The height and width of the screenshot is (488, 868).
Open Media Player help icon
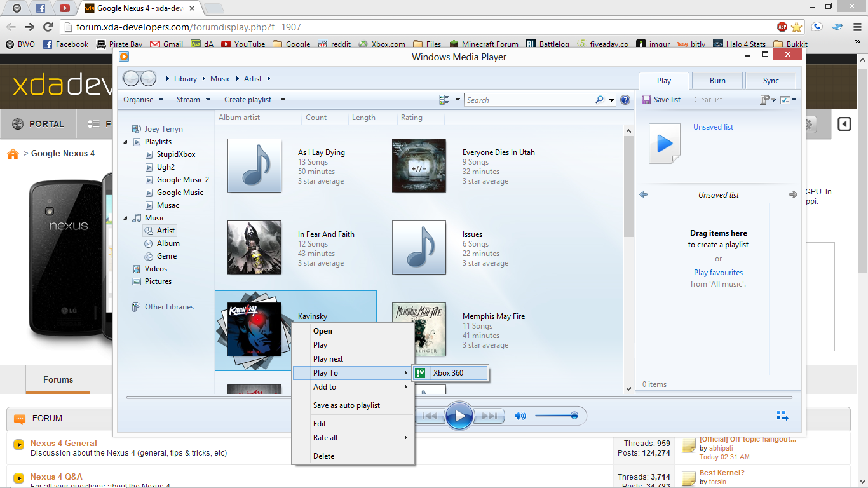625,100
